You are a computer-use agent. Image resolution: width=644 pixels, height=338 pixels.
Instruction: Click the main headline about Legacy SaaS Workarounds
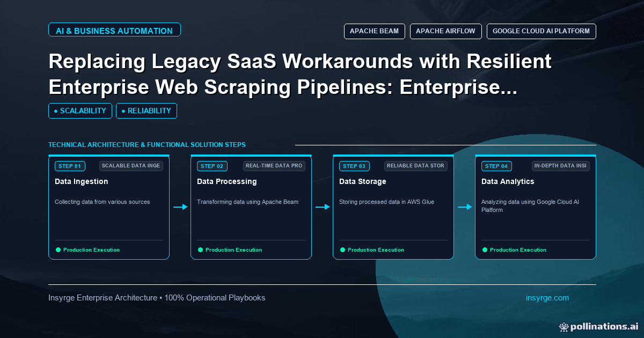(x=300, y=74)
